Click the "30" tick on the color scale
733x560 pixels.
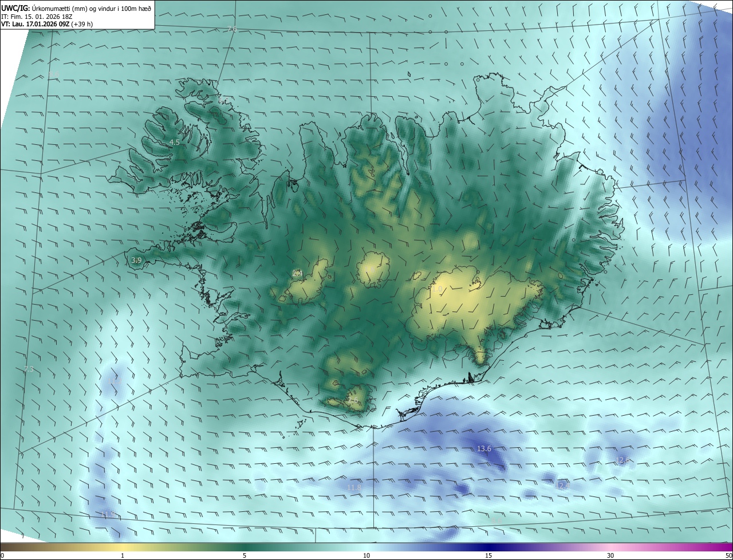click(x=610, y=555)
